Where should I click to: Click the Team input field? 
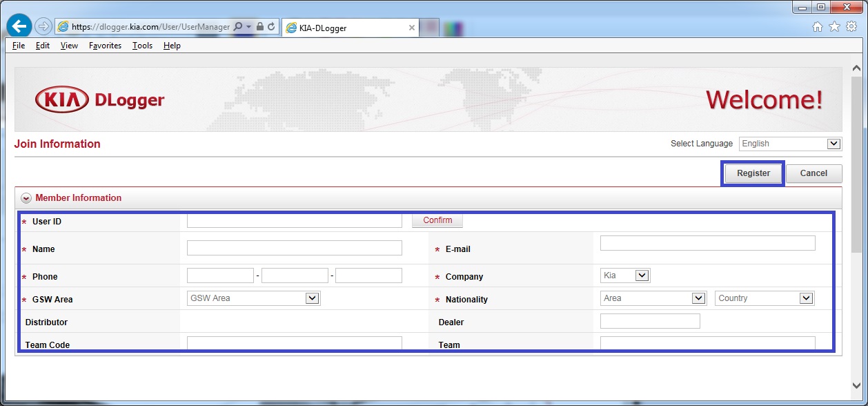pos(708,343)
